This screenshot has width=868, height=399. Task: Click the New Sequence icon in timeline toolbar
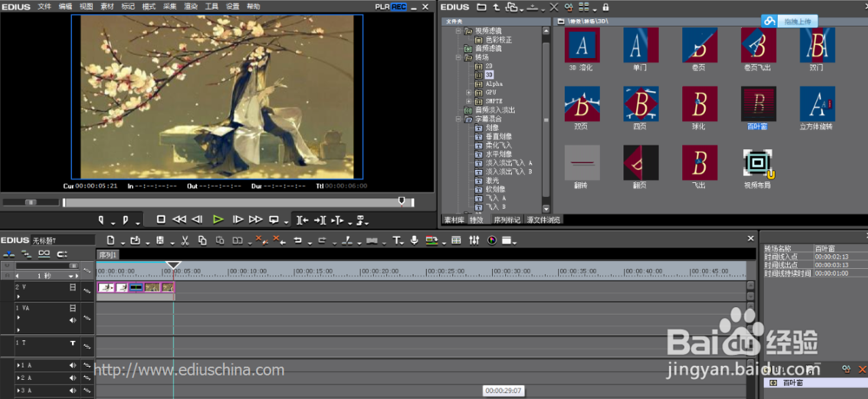point(110,240)
